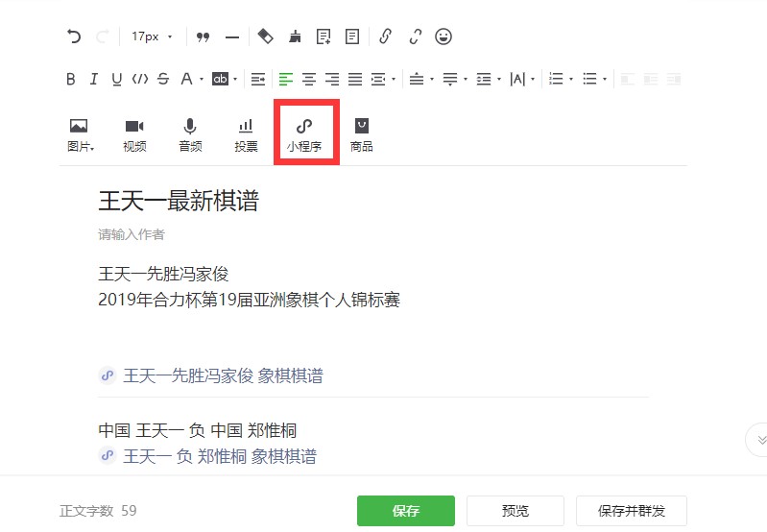Toggle inline code formatting
The image size is (767, 532).
tap(140, 79)
